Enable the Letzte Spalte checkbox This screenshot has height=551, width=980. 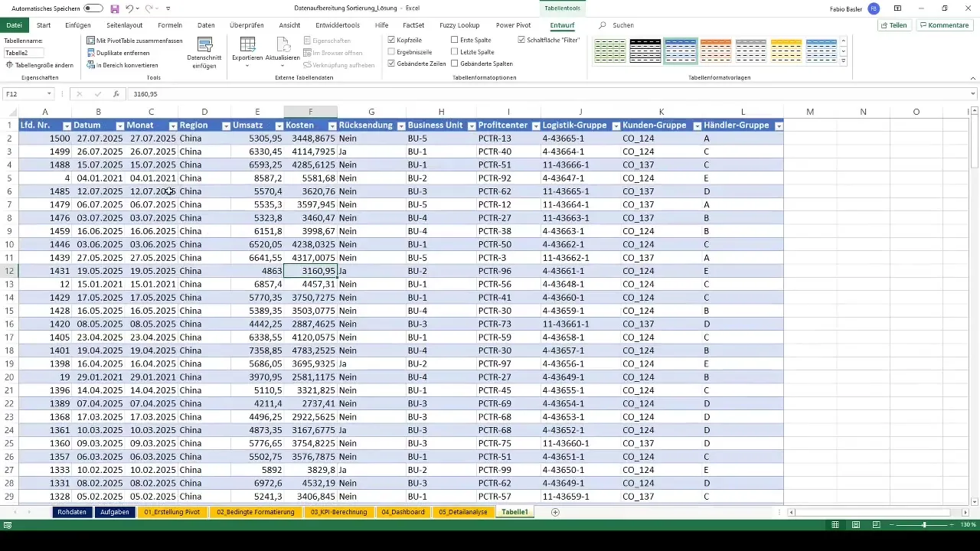(x=455, y=52)
